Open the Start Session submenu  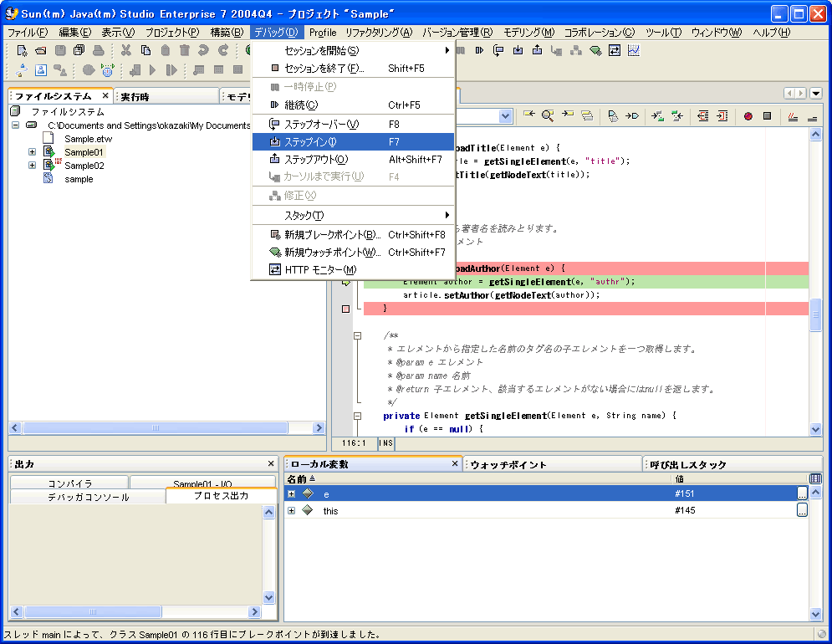click(x=353, y=50)
